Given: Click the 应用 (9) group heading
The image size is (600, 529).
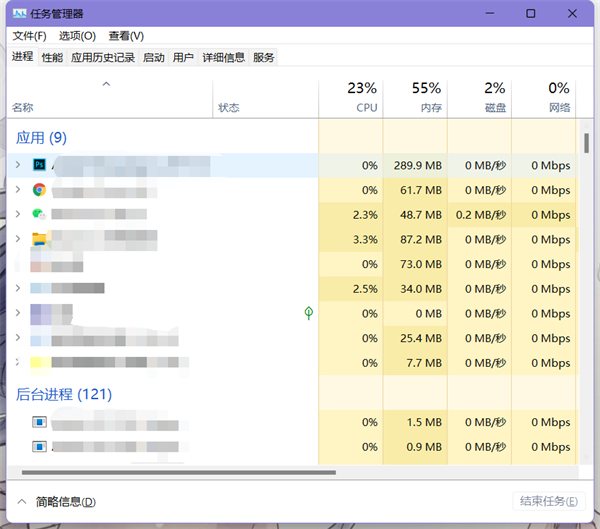Looking at the screenshot, I should click(x=41, y=137).
